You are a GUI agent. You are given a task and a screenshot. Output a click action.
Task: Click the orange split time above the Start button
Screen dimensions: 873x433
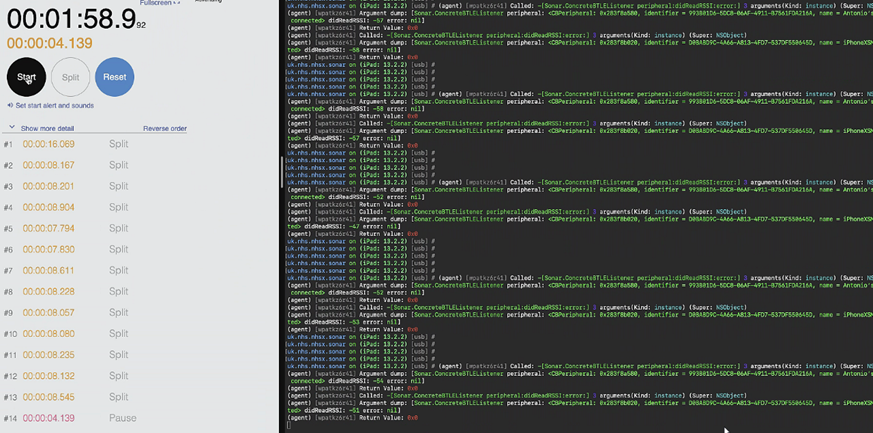50,43
